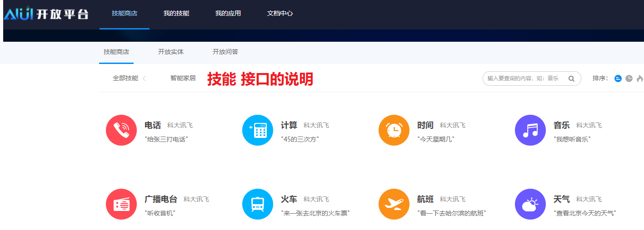This screenshot has width=644, height=230.
Task: Click the "查看北京今天的天气" example phrase
Action: (585, 213)
